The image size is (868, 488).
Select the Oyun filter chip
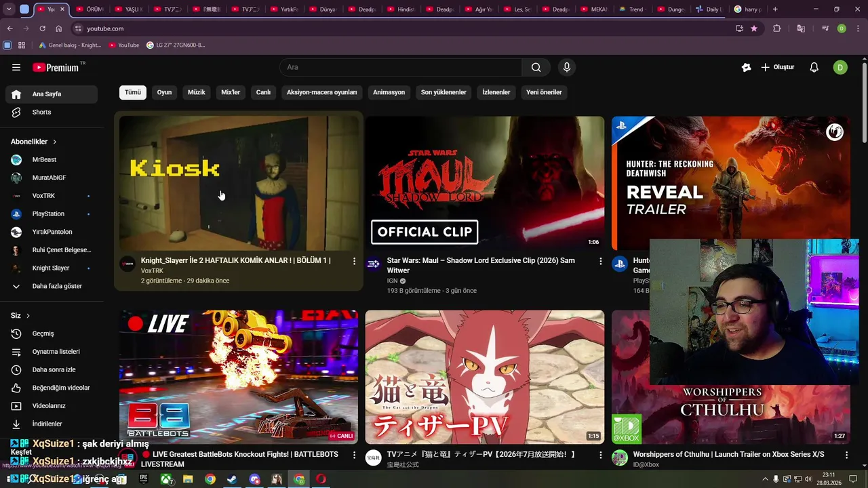[x=165, y=92]
